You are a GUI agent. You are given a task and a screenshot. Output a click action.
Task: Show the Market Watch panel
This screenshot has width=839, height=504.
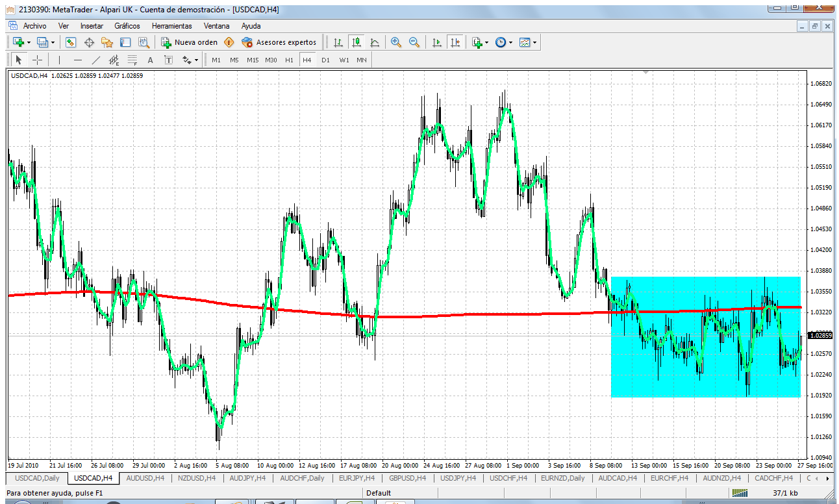pyautogui.click(x=71, y=42)
